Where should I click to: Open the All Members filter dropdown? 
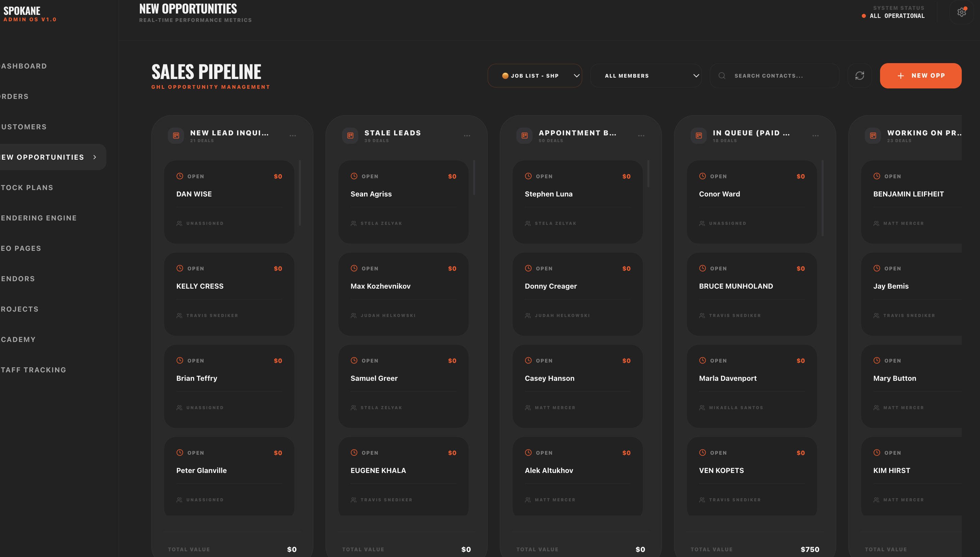point(646,76)
